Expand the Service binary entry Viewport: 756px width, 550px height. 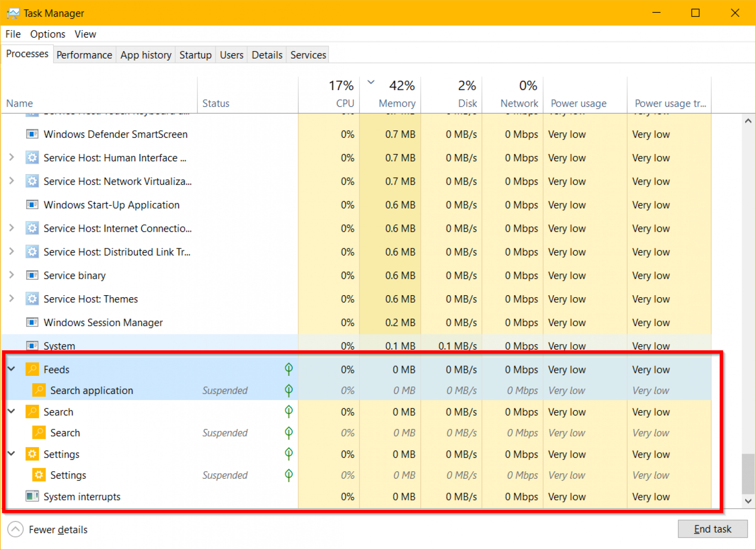tap(11, 275)
